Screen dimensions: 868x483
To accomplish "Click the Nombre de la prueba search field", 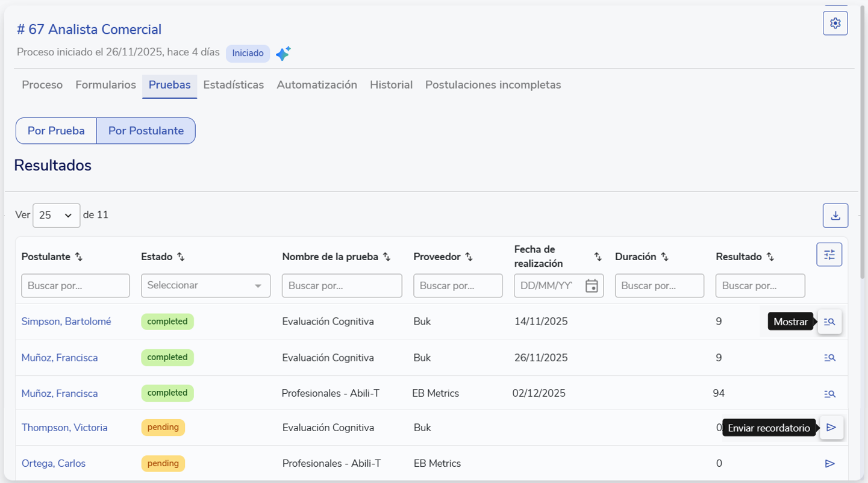I will click(x=342, y=285).
